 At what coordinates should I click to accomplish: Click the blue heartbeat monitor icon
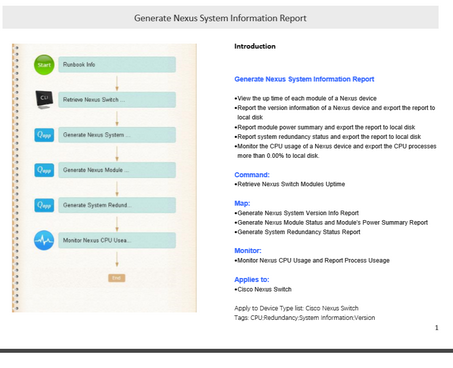click(44, 240)
